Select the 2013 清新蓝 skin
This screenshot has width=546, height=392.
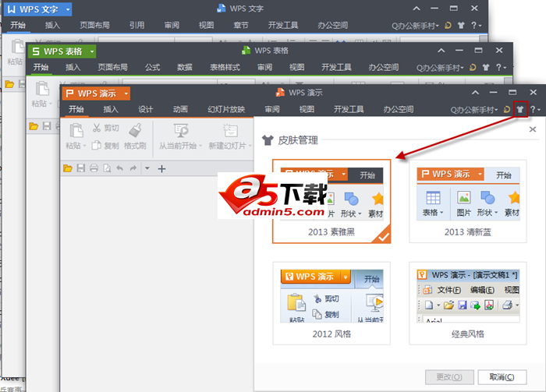tap(468, 201)
